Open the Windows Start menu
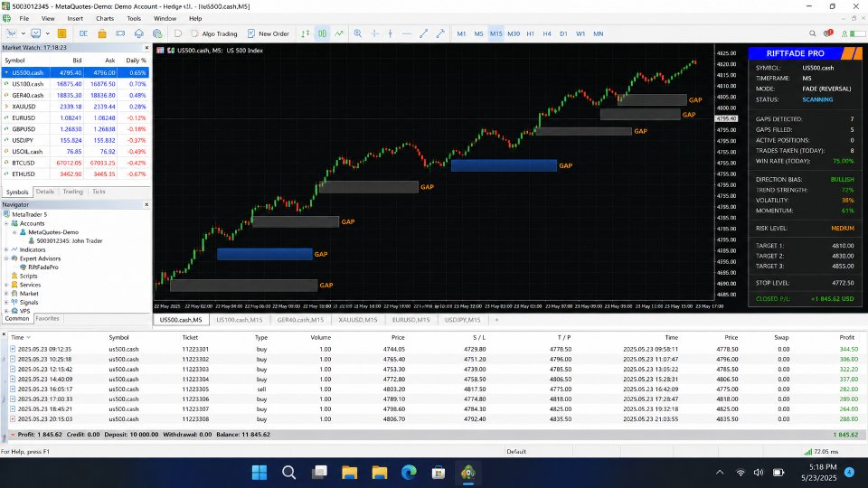 [x=259, y=473]
